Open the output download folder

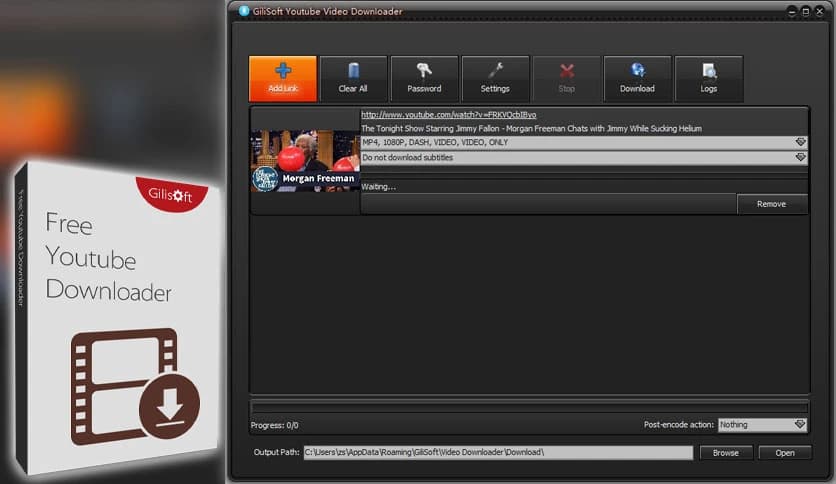(785, 453)
